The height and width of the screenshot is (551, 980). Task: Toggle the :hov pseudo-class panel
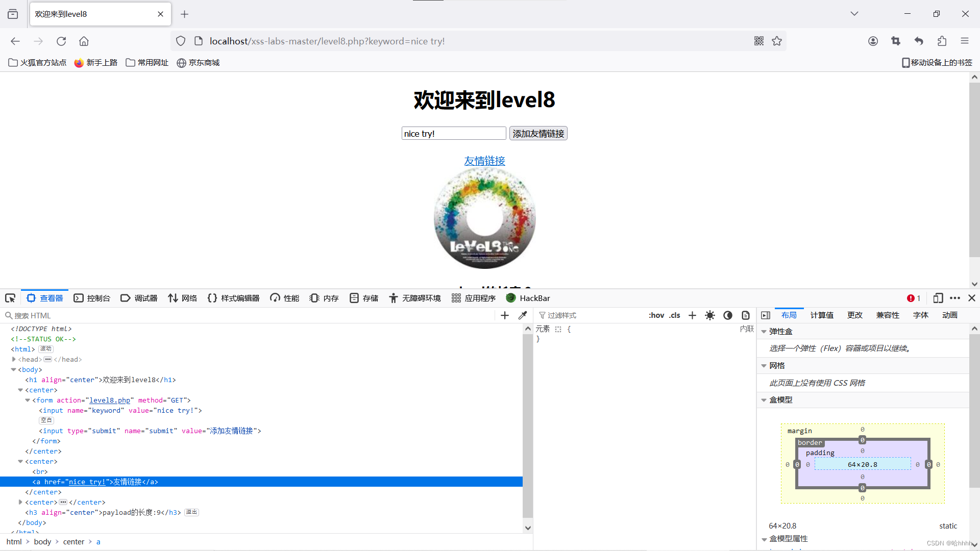(656, 315)
